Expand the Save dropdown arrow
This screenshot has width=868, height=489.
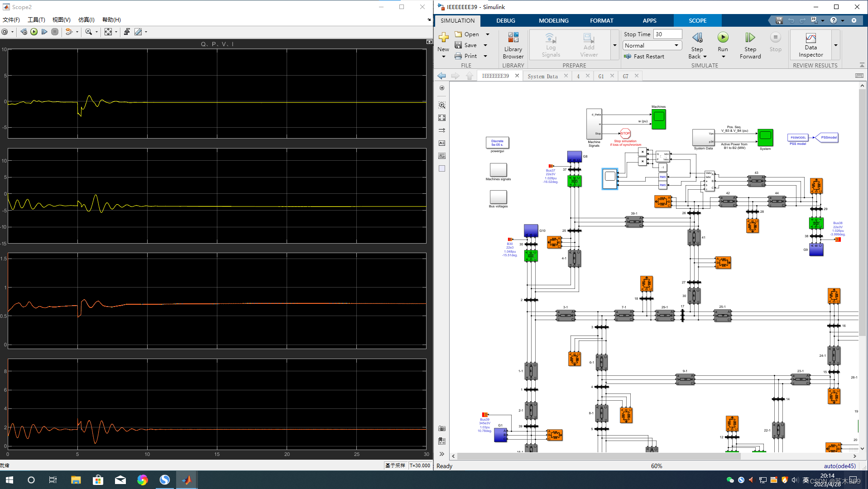485,45
